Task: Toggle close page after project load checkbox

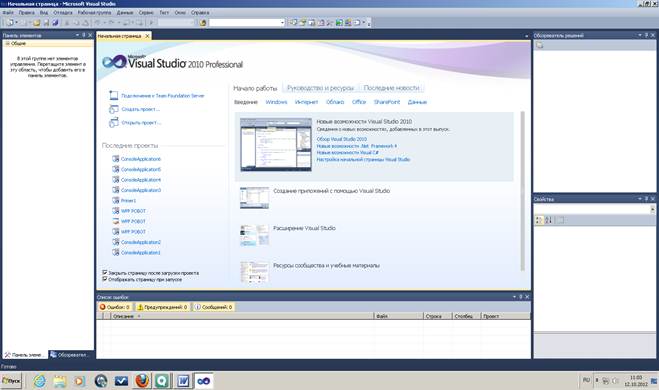Action: click(105, 272)
